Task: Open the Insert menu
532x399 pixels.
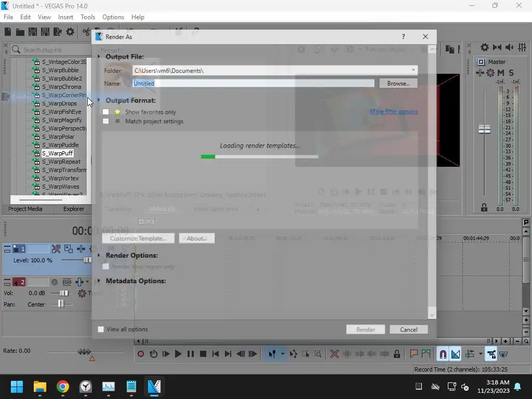Action: point(65,17)
